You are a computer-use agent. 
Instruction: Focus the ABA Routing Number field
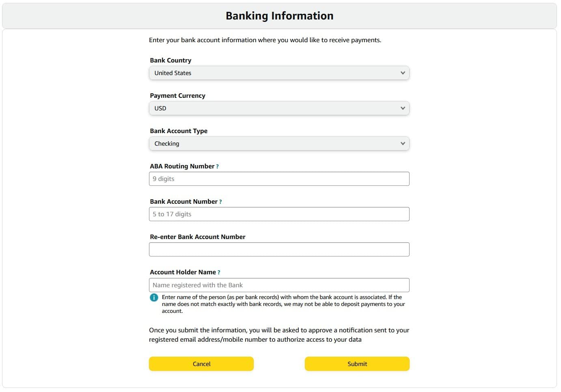coord(279,179)
